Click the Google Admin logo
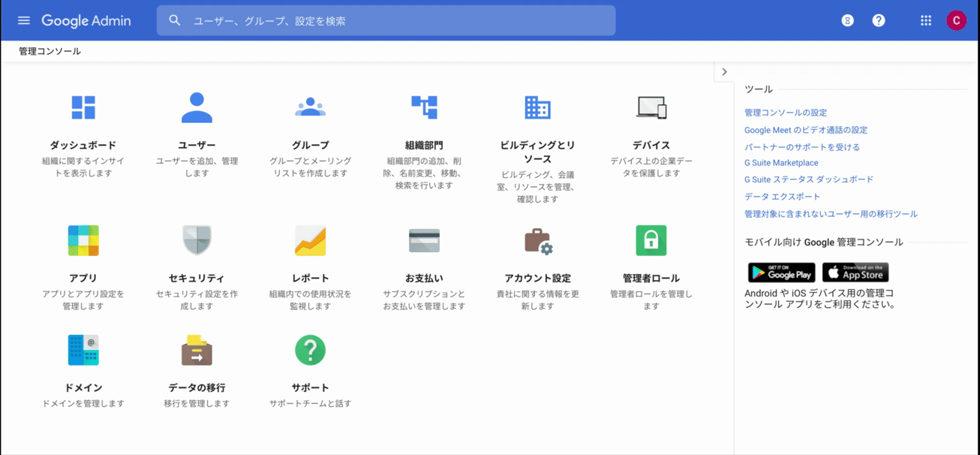Viewport: 980px width, 455px height. pos(86,21)
